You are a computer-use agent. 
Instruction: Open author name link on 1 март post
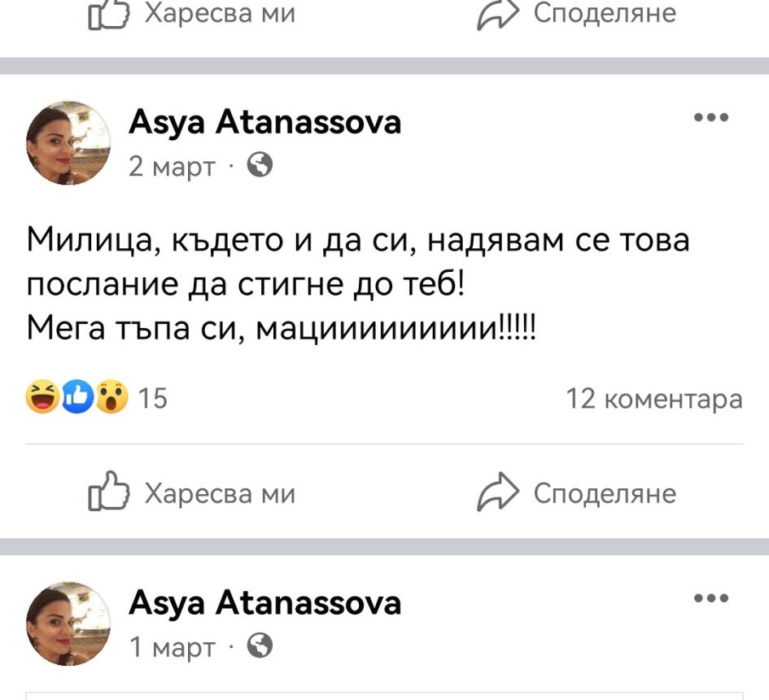(264, 602)
